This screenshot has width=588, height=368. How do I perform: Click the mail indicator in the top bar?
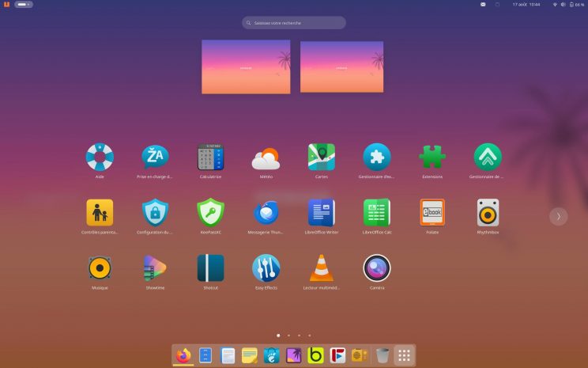click(483, 5)
